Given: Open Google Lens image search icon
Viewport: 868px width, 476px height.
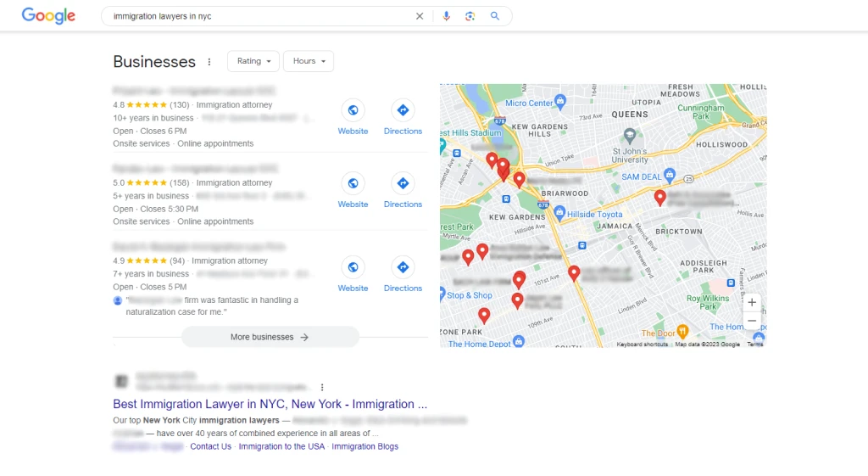Looking at the screenshot, I should [x=470, y=16].
